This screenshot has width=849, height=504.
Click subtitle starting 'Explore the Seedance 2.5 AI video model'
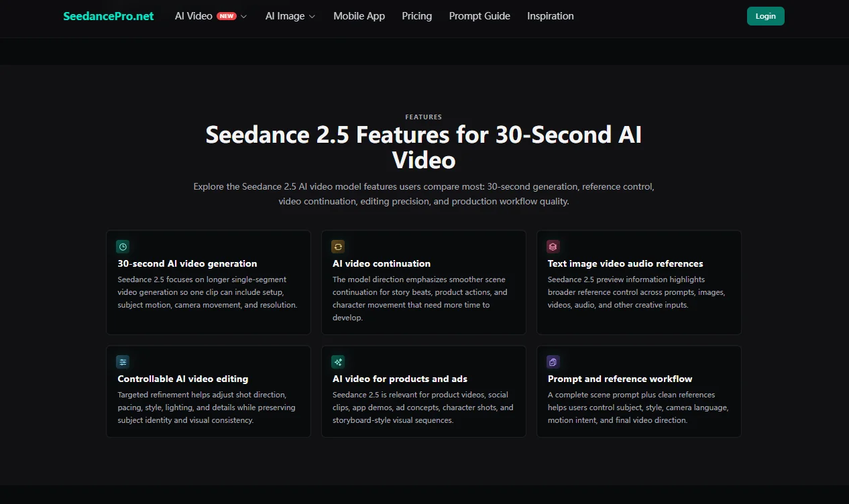click(424, 194)
